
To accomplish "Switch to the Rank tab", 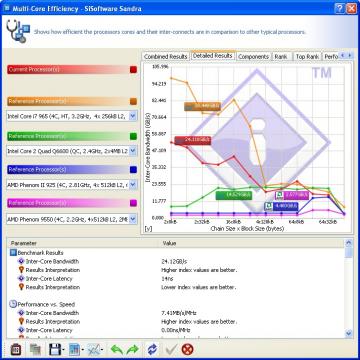I will [x=281, y=57].
